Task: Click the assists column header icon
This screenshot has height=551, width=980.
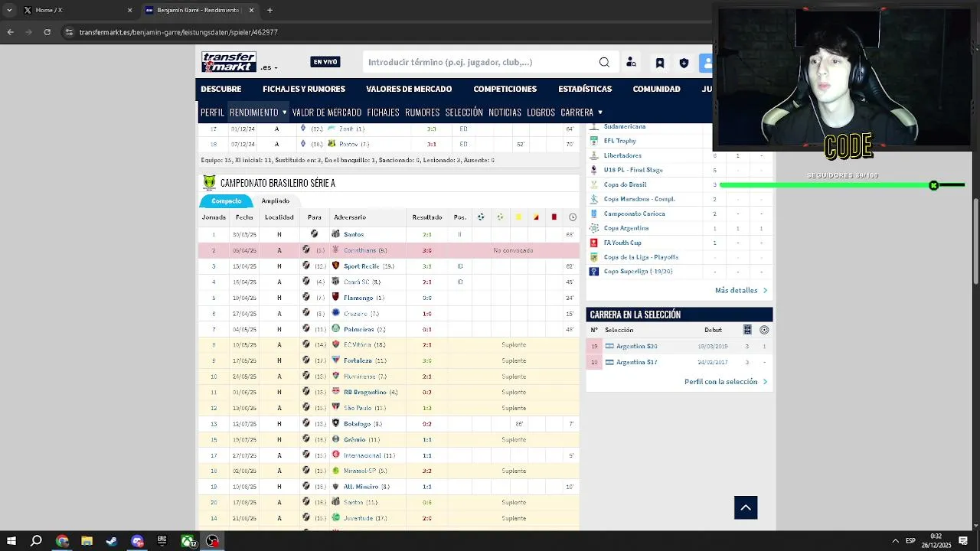Action: 500,217
